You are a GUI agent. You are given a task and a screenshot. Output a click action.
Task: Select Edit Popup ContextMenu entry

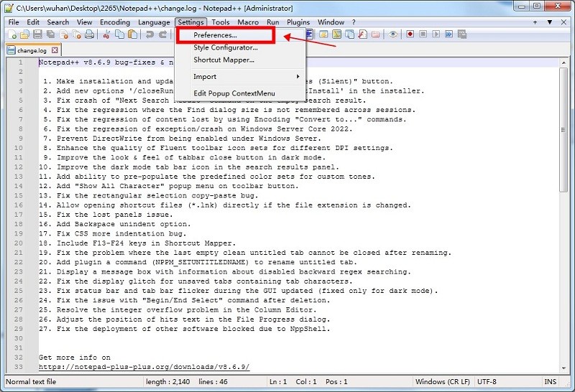(240, 93)
